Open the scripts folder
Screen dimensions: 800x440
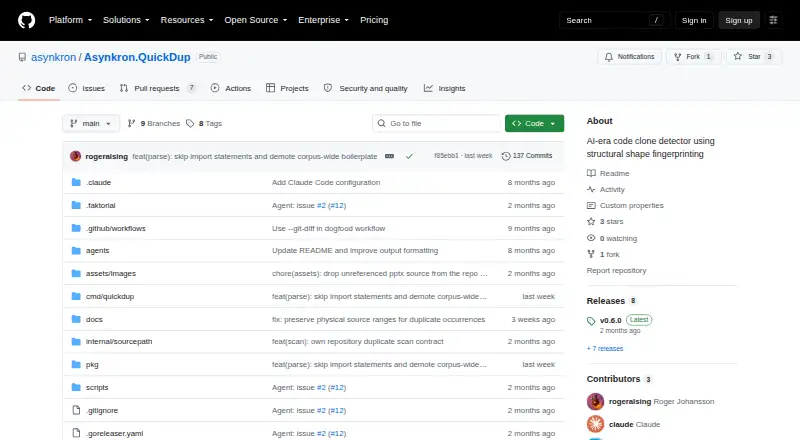click(97, 387)
